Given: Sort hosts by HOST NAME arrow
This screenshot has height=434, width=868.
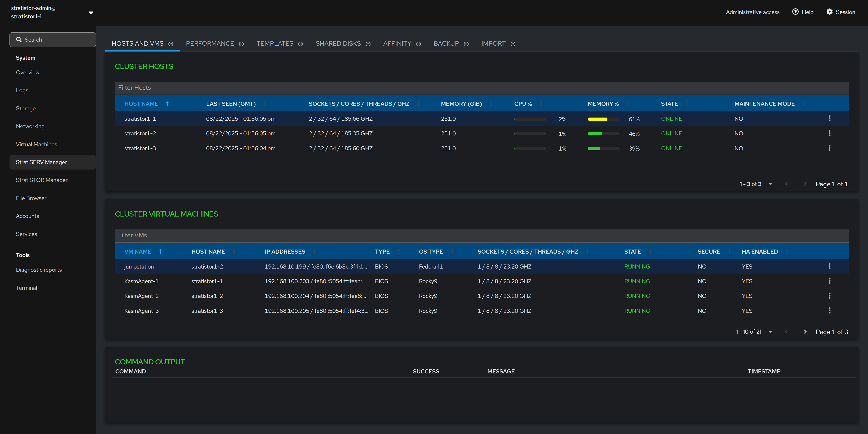Looking at the screenshot, I should click(x=167, y=104).
